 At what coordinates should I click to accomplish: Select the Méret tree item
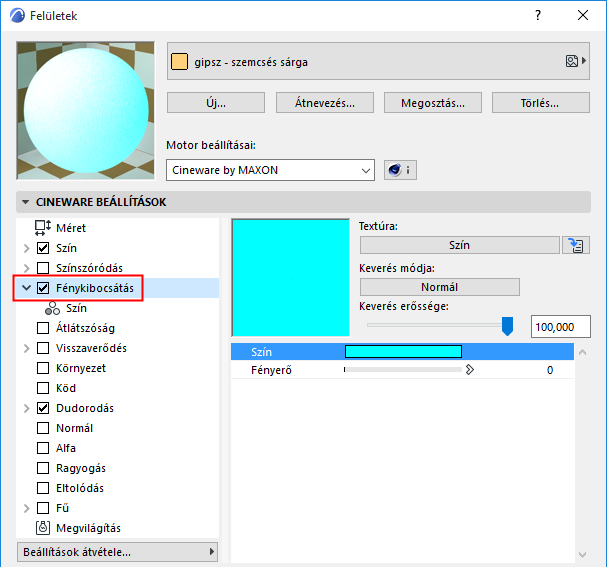point(71,228)
